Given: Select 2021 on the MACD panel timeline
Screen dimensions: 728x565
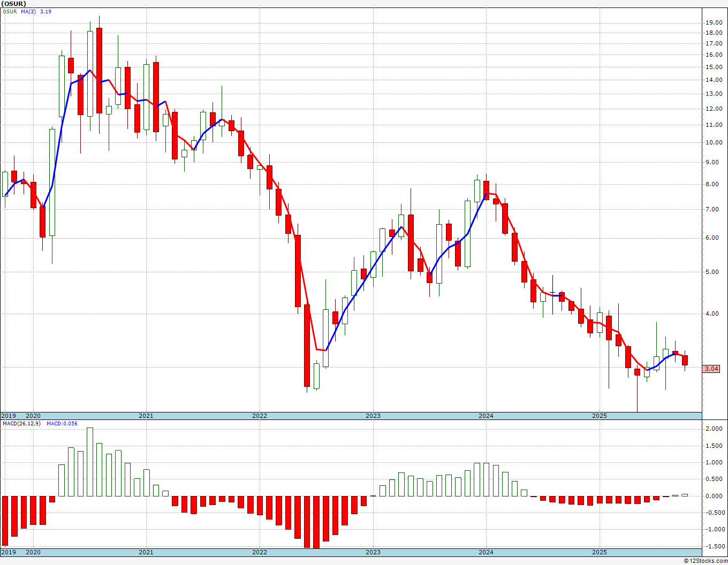Looking at the screenshot, I should tap(146, 552).
